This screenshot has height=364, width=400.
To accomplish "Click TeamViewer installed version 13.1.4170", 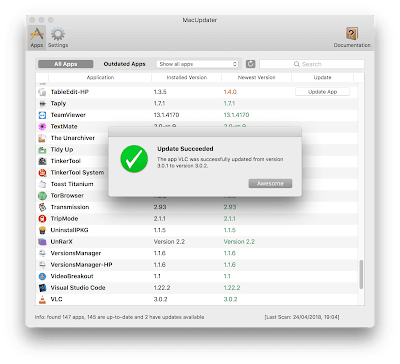I will pyautogui.click(x=166, y=115).
